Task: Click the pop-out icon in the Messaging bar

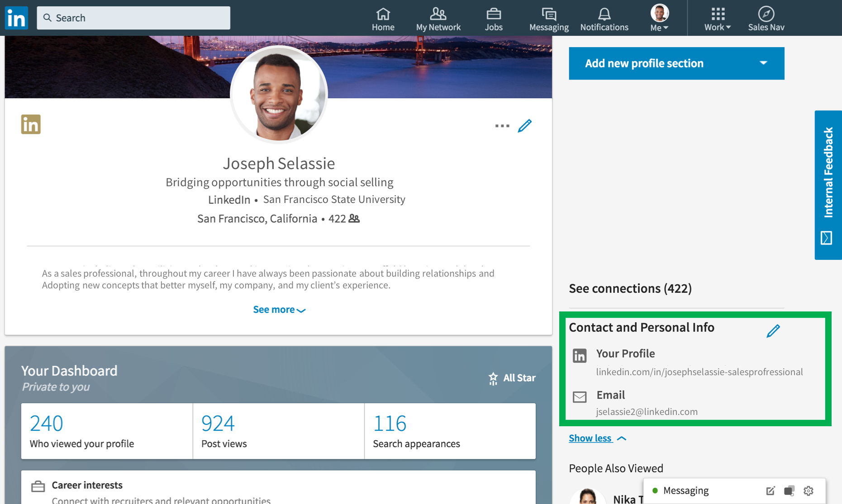Action: click(x=789, y=490)
